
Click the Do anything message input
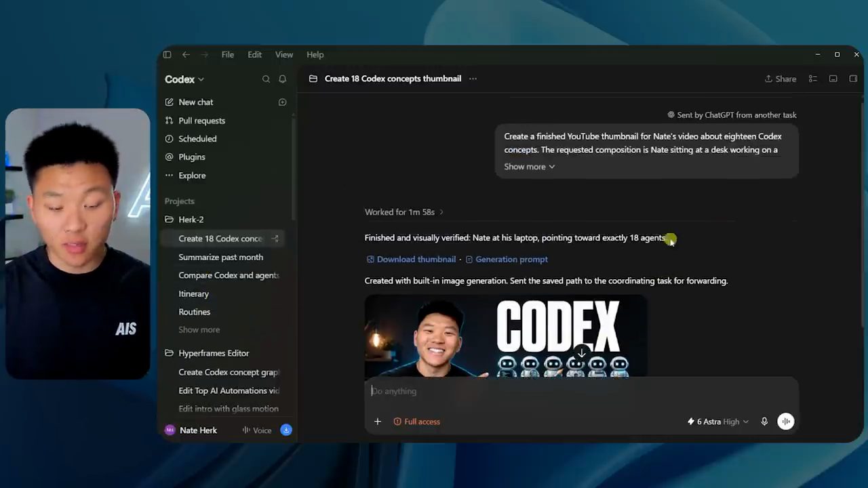pyautogui.click(x=581, y=391)
